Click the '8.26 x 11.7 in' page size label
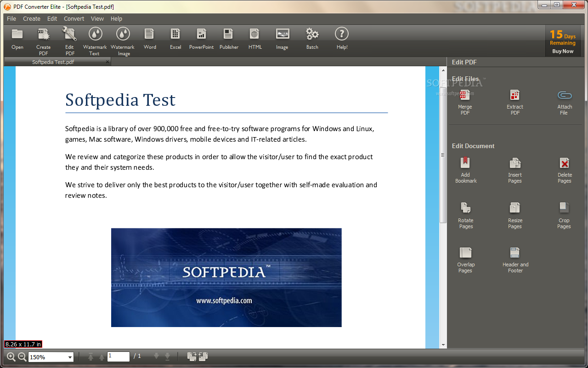The width and height of the screenshot is (588, 368). click(23, 344)
